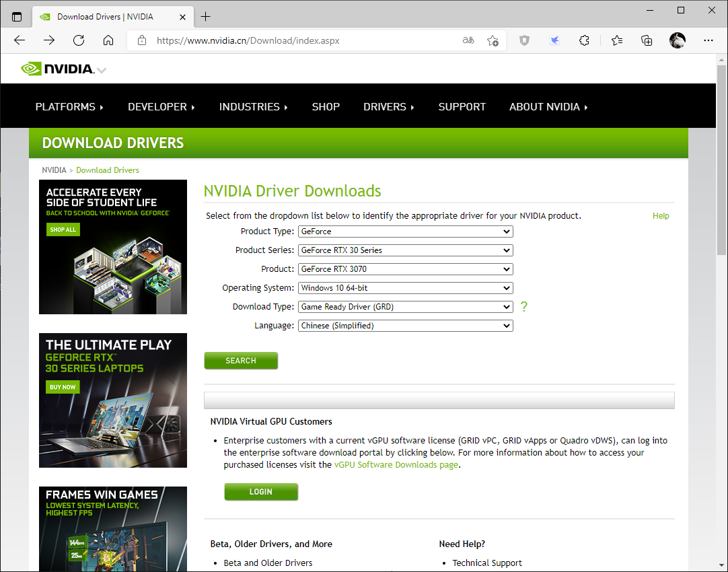The image size is (728, 572).
Task: Open the Product dropdown showing RTX 3070
Action: tap(405, 269)
